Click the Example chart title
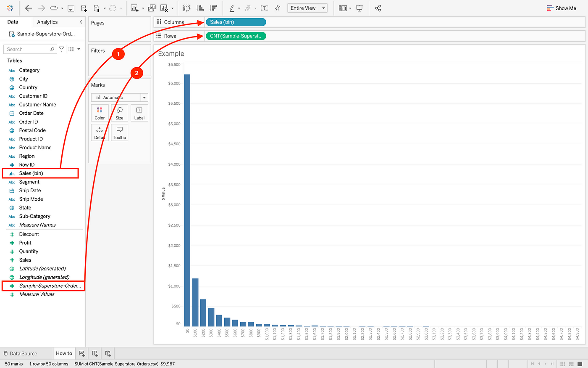The image size is (588, 368). (171, 53)
